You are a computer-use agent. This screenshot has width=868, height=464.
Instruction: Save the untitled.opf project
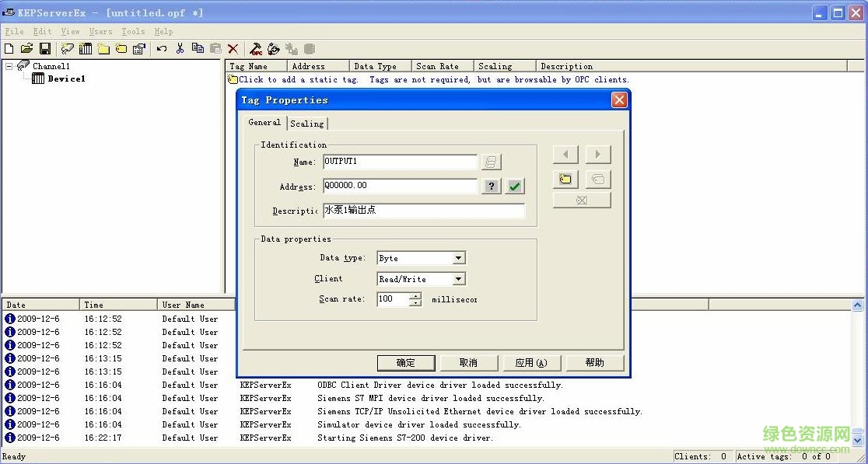[x=45, y=48]
